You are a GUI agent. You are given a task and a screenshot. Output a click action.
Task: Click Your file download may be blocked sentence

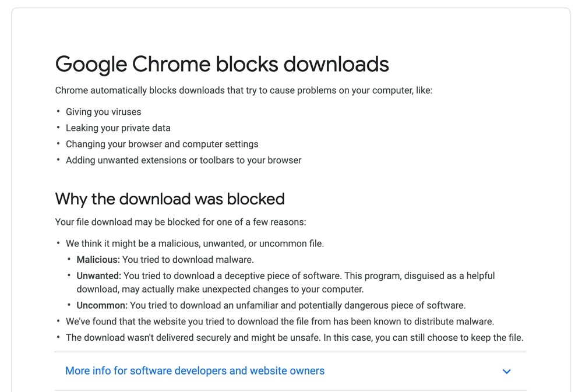coord(181,222)
